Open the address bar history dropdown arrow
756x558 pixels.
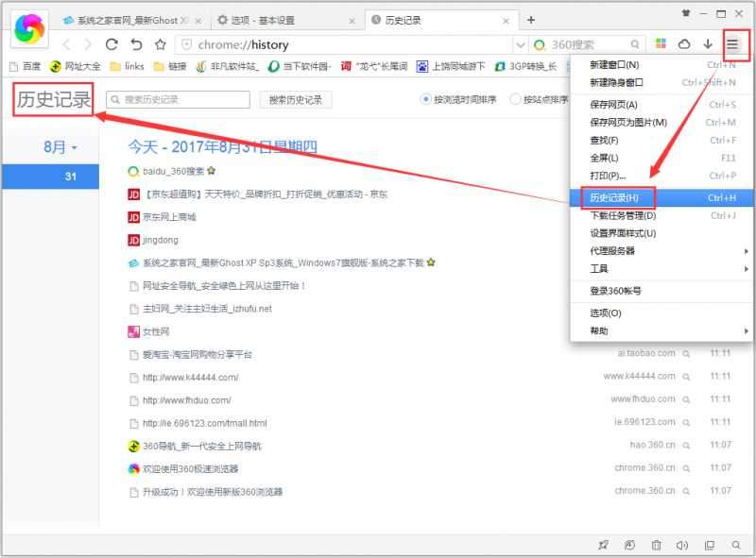521,43
